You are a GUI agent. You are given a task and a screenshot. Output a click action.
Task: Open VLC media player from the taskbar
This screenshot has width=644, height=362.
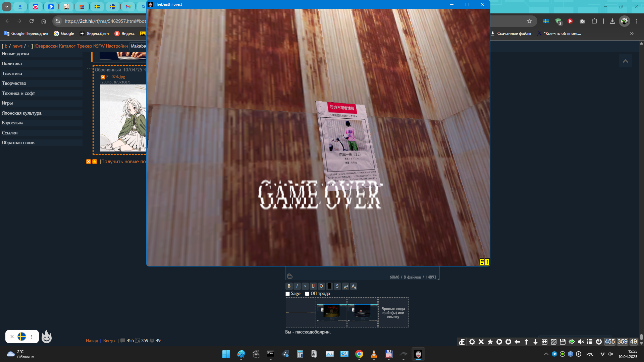374,354
